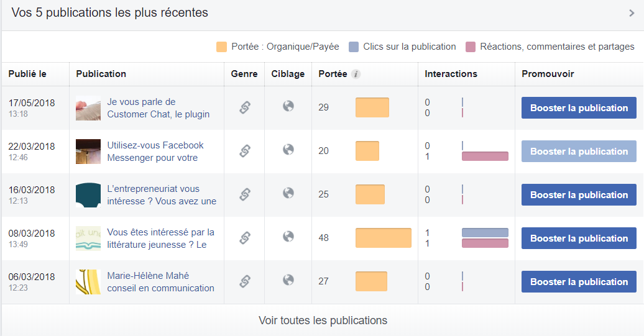Click the link genre icon for 08/03/2018 post

tap(245, 238)
